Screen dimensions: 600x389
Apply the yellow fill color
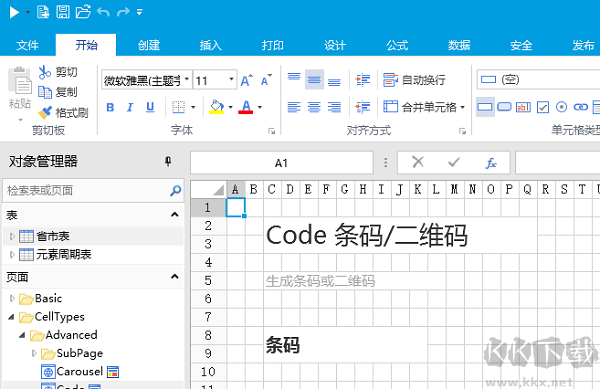coord(217,107)
